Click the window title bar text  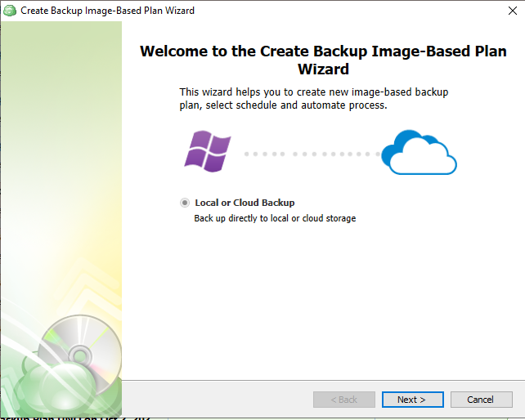pyautogui.click(x=107, y=11)
